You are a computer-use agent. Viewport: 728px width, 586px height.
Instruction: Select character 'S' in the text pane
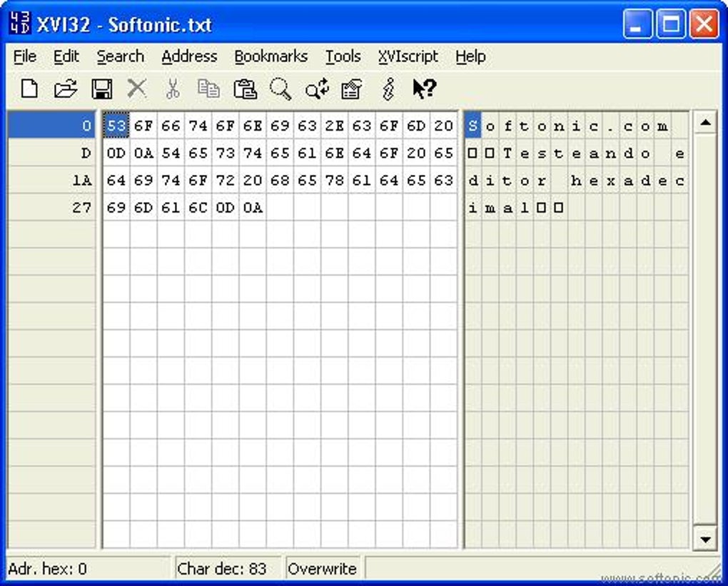click(472, 126)
